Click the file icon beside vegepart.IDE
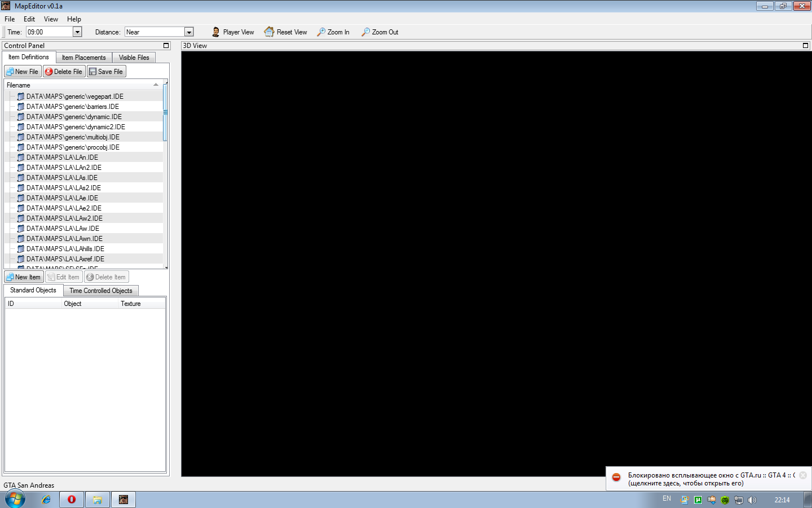Screen dimensions: 812x508 coord(21,97)
